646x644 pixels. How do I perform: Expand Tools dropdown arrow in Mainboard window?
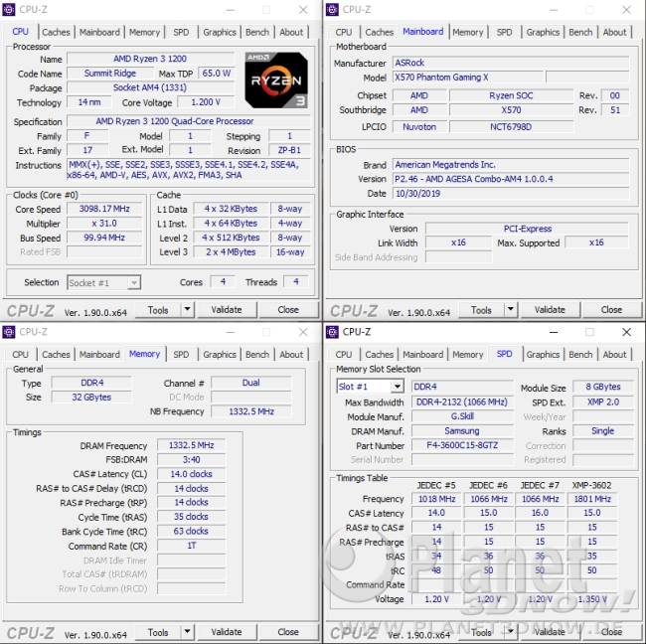coord(511,309)
